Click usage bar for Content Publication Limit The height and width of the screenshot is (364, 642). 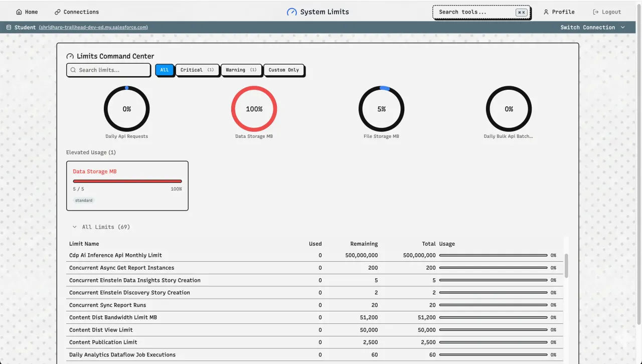tap(493, 342)
